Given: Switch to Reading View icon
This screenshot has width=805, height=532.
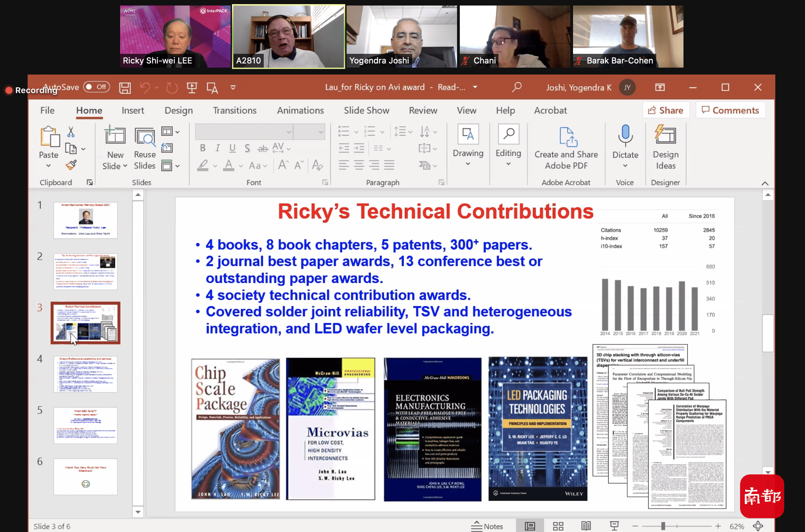Looking at the screenshot, I should [x=586, y=526].
